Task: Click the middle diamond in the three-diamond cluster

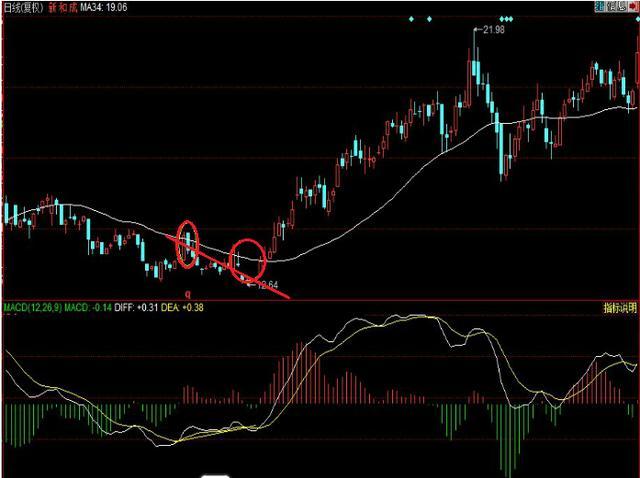Action: [505, 19]
